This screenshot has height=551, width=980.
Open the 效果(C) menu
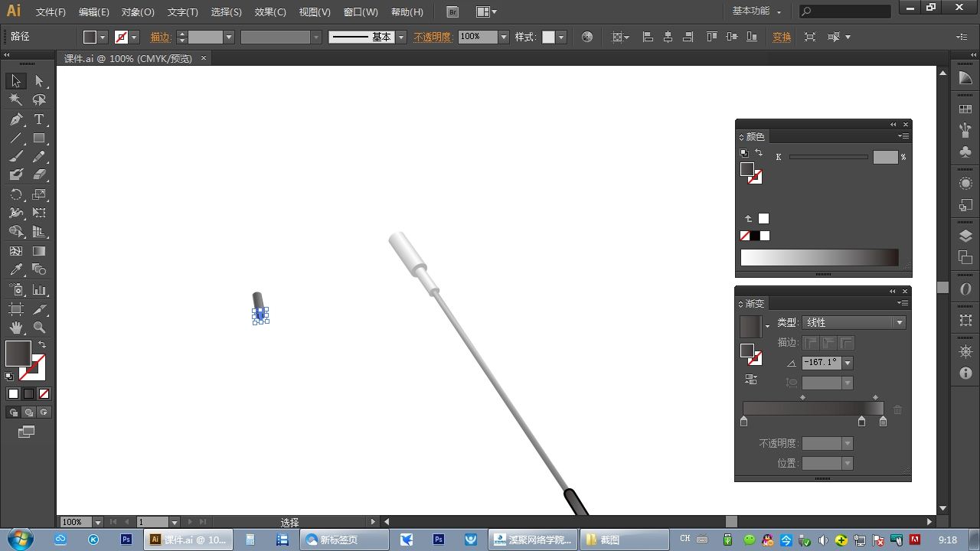point(270,12)
